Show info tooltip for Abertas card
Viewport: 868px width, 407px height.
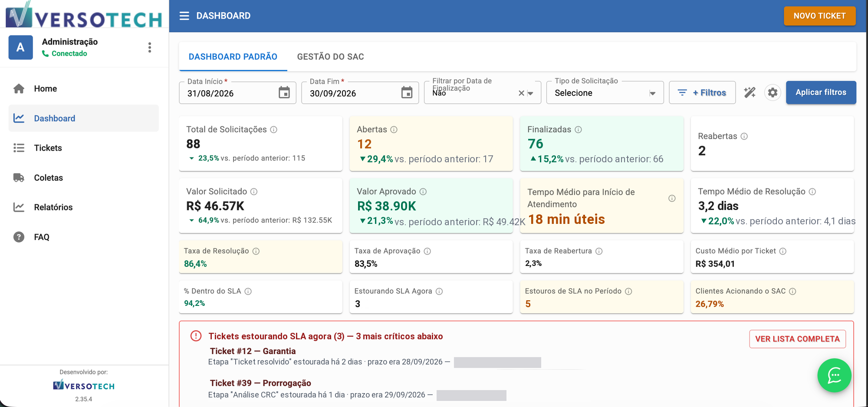tap(394, 130)
